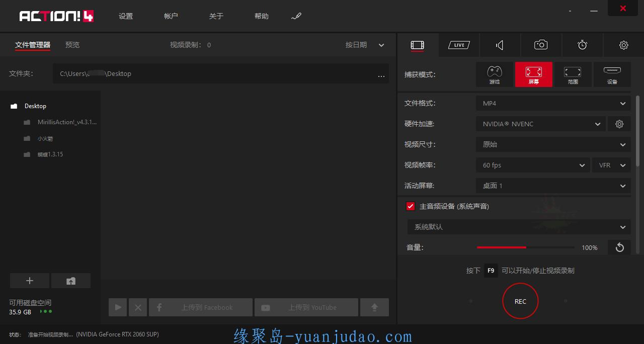The width and height of the screenshot is (644, 344).
Task: Switch to the 预览 tab
Action: (x=72, y=45)
